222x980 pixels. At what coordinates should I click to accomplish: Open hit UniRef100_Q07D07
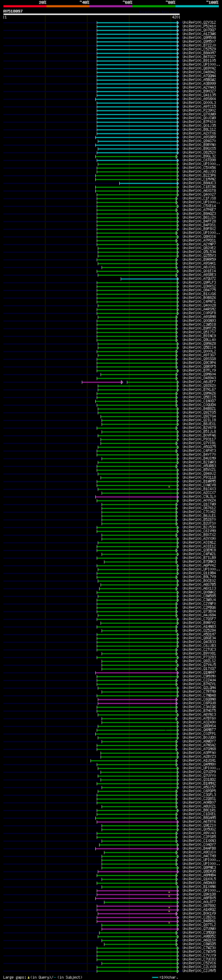click(199, 30)
